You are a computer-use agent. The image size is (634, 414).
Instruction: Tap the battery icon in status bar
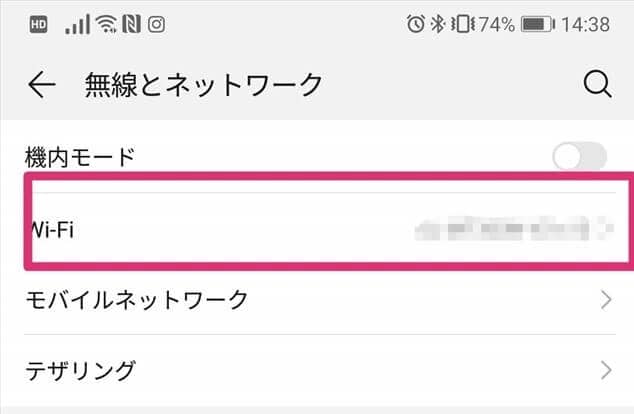(x=538, y=24)
